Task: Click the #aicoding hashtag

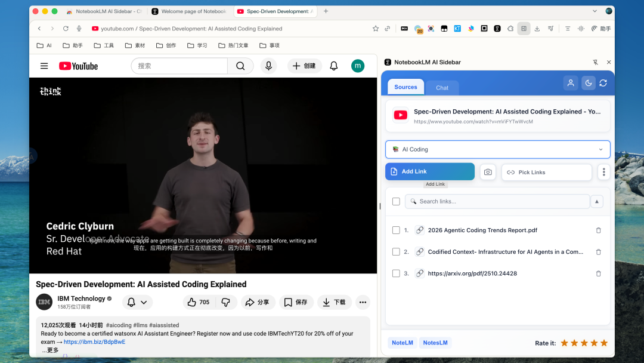Action: 119,325
